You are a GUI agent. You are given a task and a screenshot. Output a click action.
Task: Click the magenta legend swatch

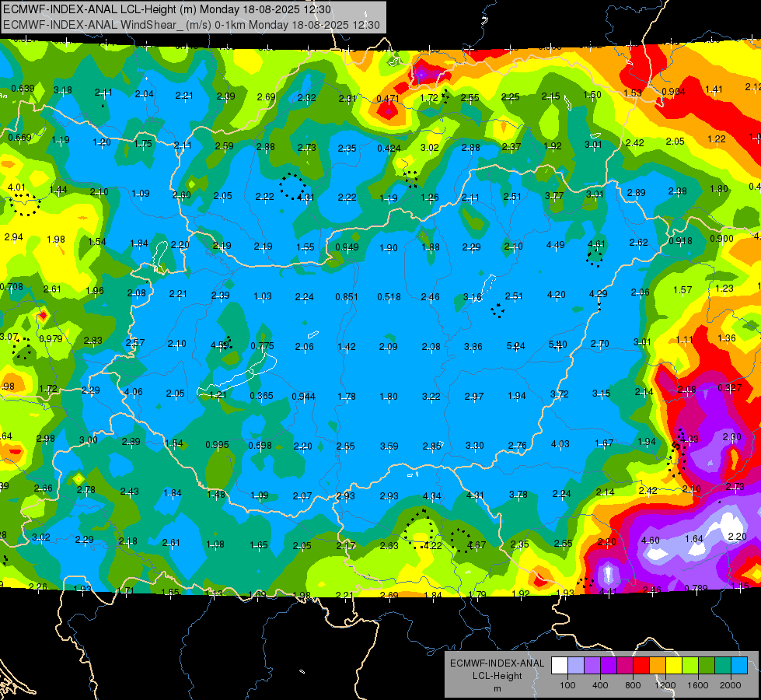pyautogui.click(x=625, y=666)
